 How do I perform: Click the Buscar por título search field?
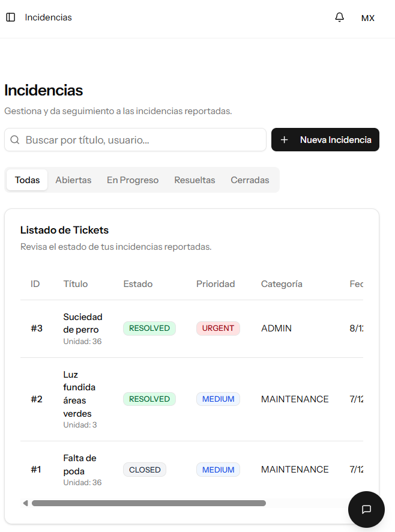(135, 139)
